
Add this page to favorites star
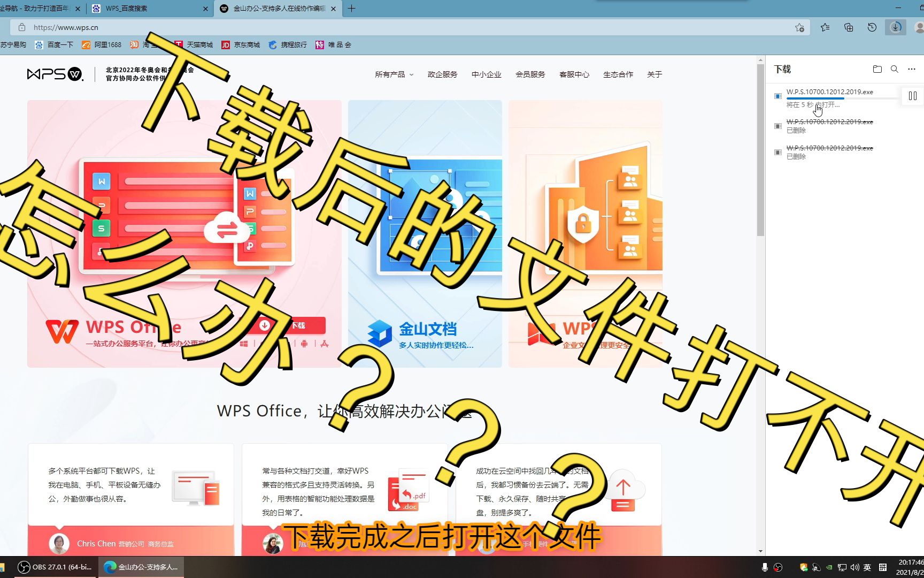click(x=799, y=27)
